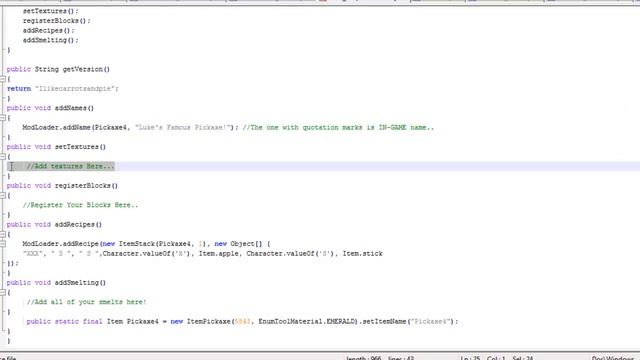The width and height of the screenshot is (640, 360).
Task: Click '.setItemName("Pickaxe4")' call
Action: 407,322
